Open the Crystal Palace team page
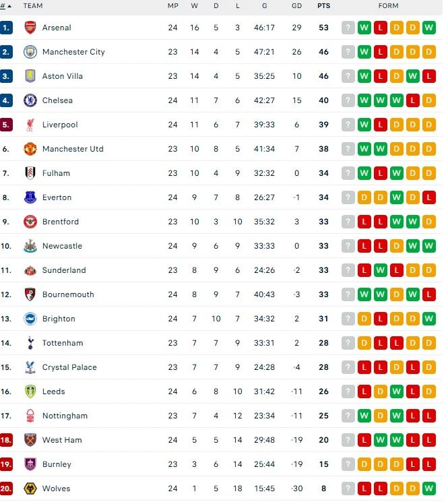Screen dimensions: 448x502 (69, 367)
